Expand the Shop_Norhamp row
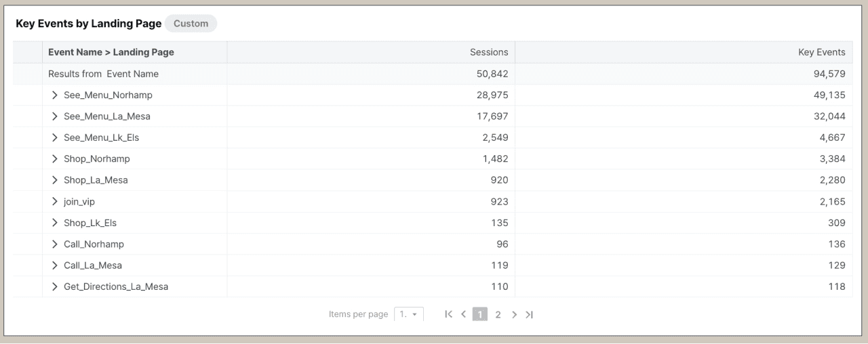 pyautogui.click(x=55, y=158)
